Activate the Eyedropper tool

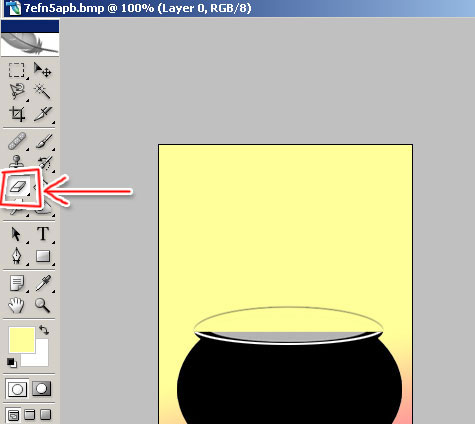click(44, 283)
